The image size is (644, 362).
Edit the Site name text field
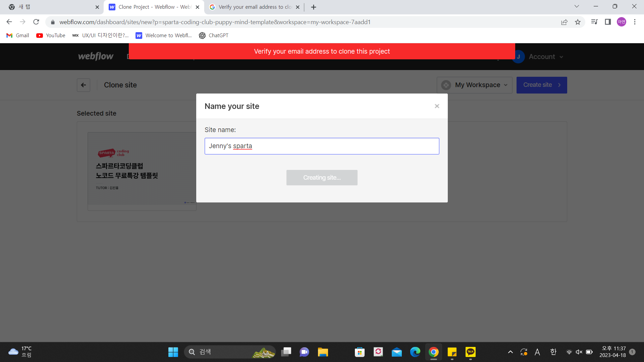(322, 146)
